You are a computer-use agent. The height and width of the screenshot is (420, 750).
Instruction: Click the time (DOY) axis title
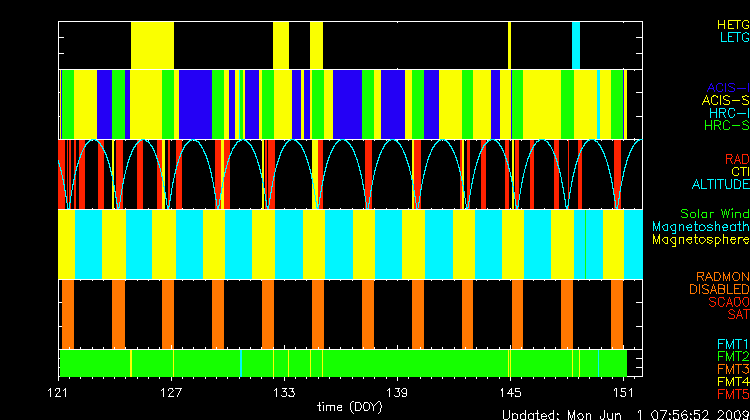(347, 406)
